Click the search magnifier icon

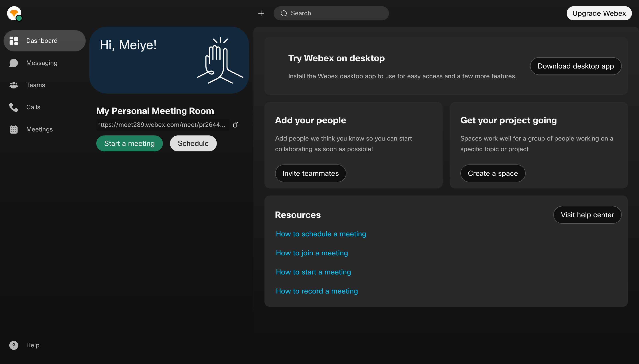[284, 13]
